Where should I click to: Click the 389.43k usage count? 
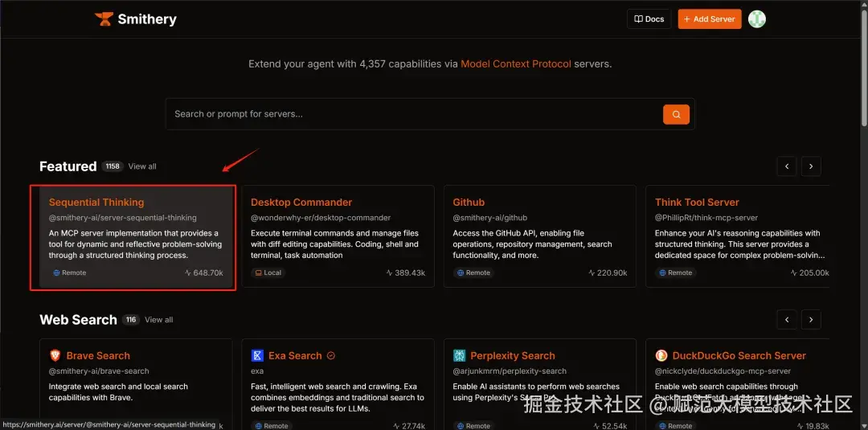[x=406, y=272]
